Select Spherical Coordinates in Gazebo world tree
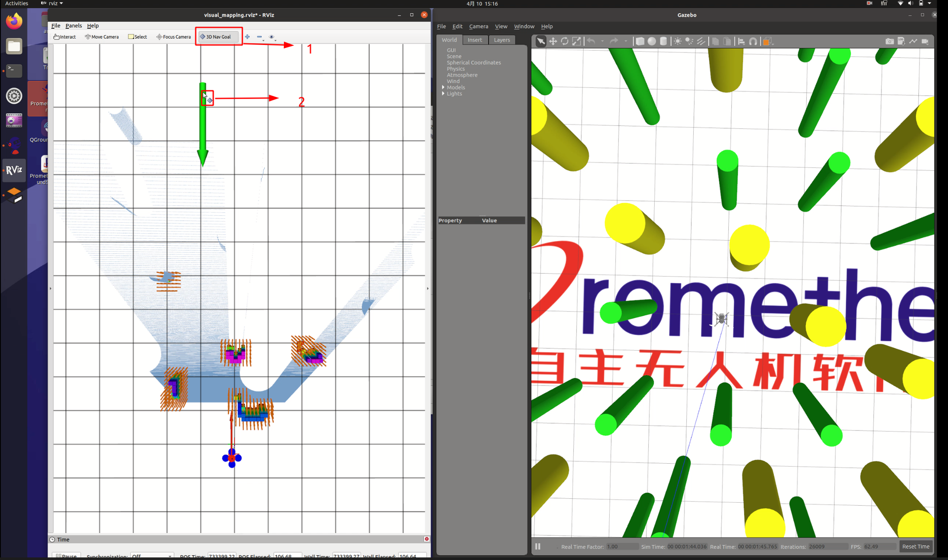This screenshot has height=560, width=948. pos(474,63)
